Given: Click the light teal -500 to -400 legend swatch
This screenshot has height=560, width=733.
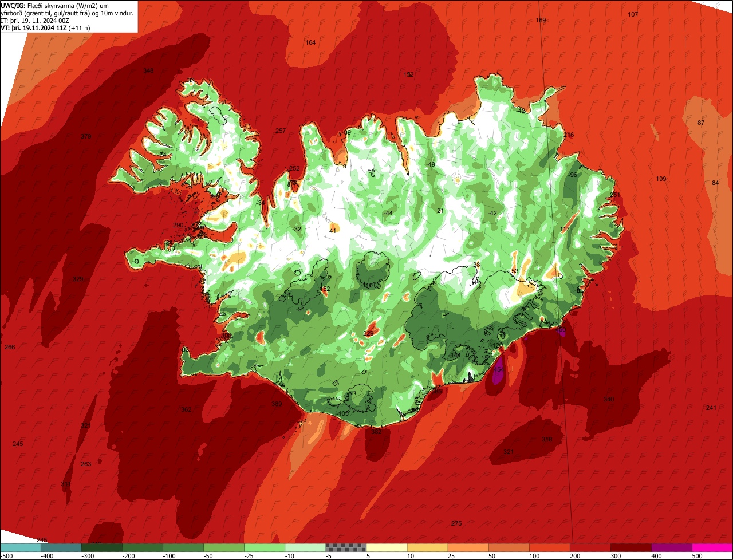Looking at the screenshot, I should tap(21, 547).
